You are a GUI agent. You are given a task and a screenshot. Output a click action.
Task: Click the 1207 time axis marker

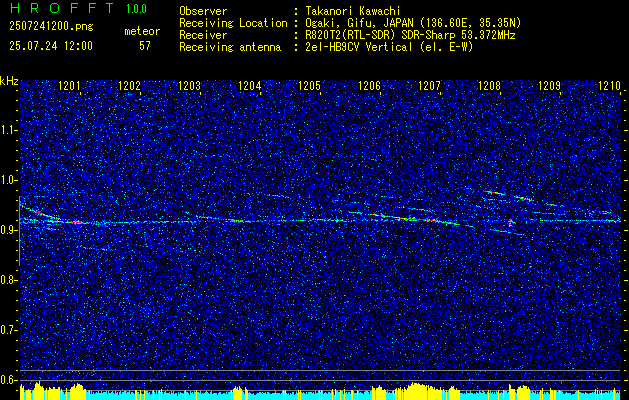pyautogui.click(x=429, y=85)
